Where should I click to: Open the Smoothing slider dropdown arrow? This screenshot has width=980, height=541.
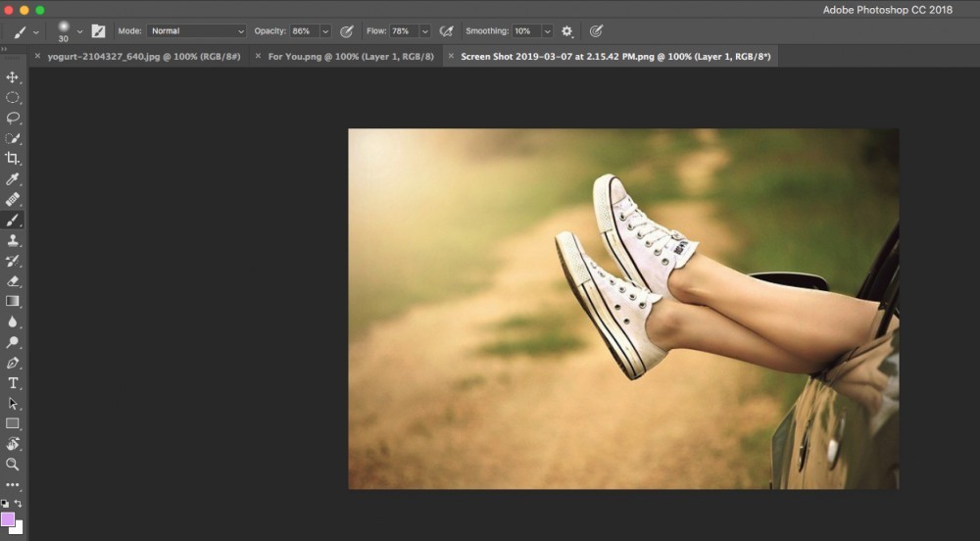548,31
